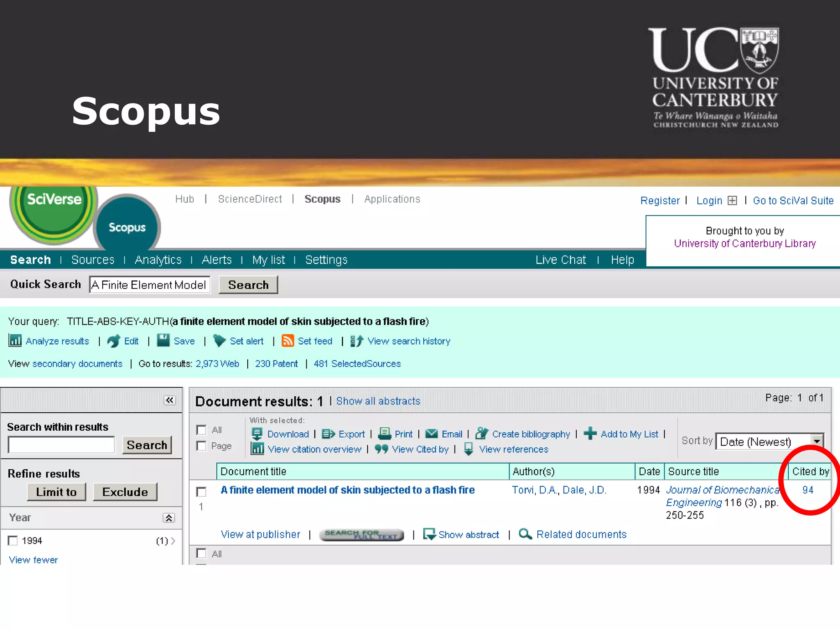The height and width of the screenshot is (630, 840).
Task: Click the Export icon
Action: 328,434
